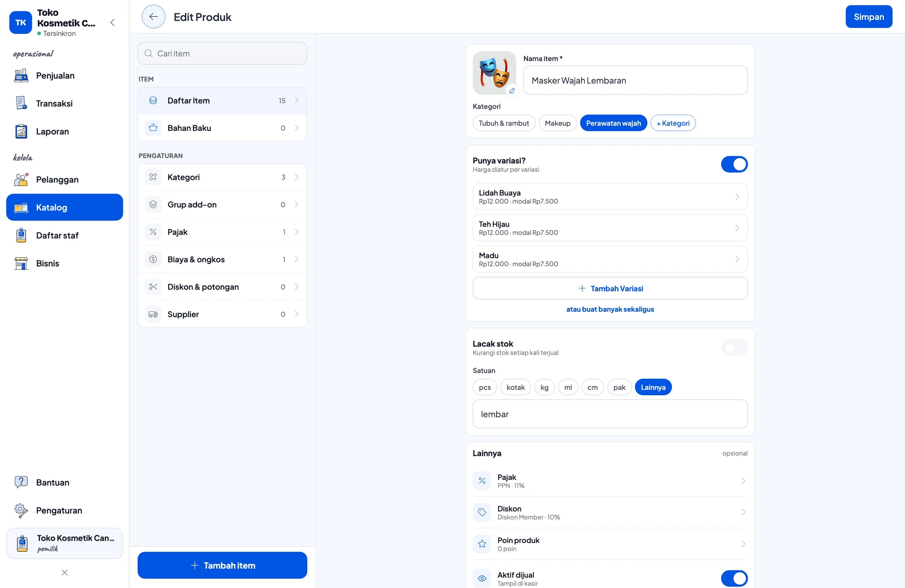Viewport: 905px width, 588px height.
Task: Enable the Lacak stok switch
Action: 734,347
